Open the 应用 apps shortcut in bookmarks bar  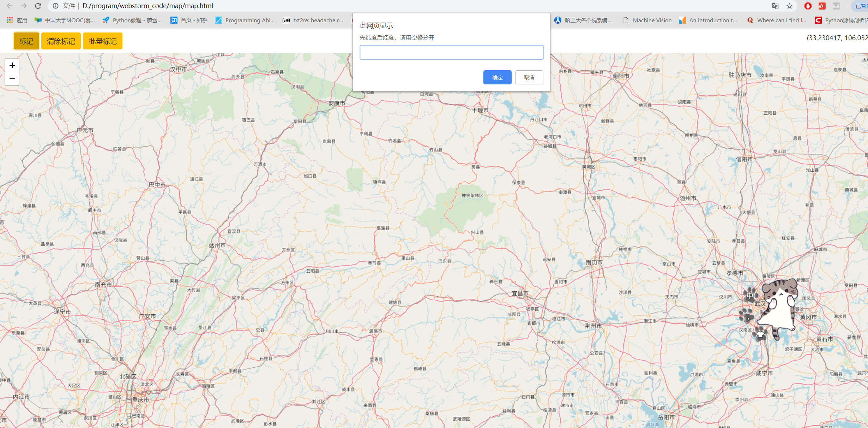coord(17,20)
